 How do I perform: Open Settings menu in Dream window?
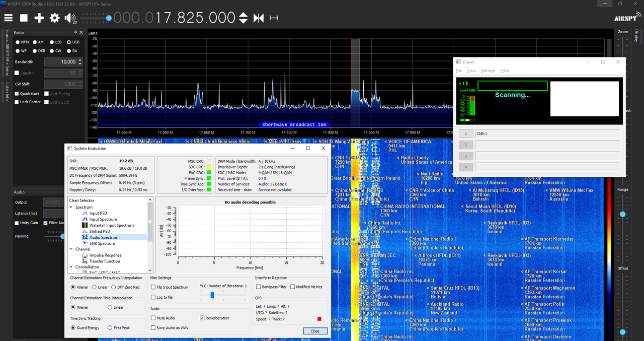point(488,71)
